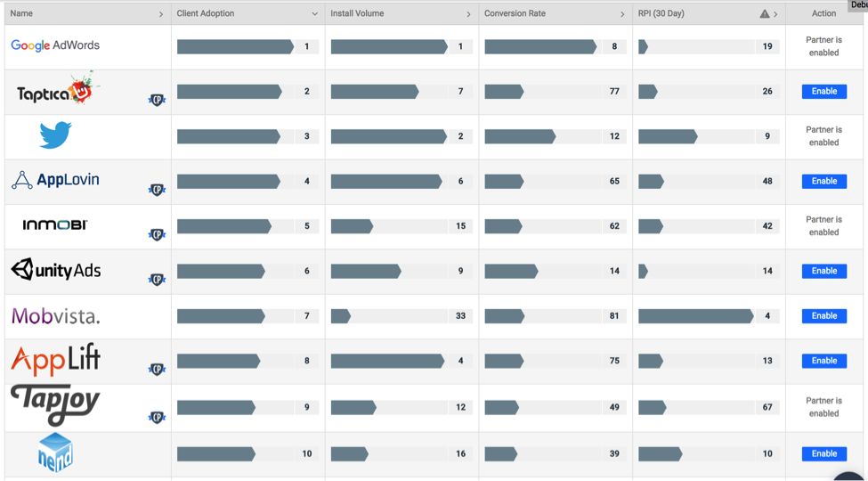Sort by Conversion Rate column header

pos(515,13)
